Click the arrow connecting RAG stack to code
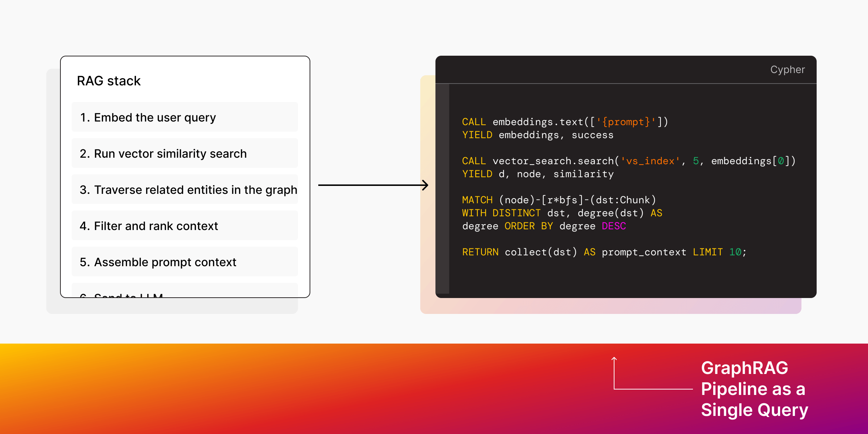The height and width of the screenshot is (434, 868). (x=373, y=186)
